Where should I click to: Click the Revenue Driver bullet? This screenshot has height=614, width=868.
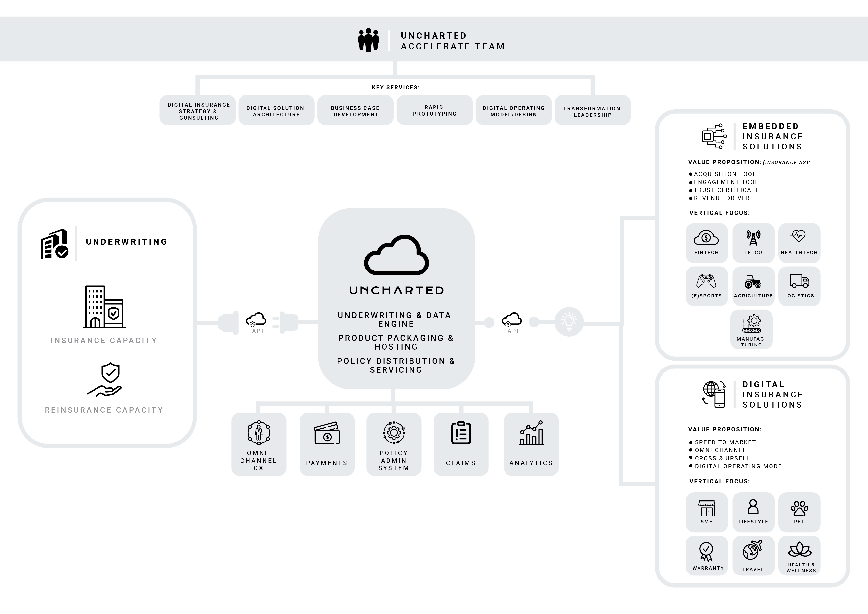(x=719, y=198)
